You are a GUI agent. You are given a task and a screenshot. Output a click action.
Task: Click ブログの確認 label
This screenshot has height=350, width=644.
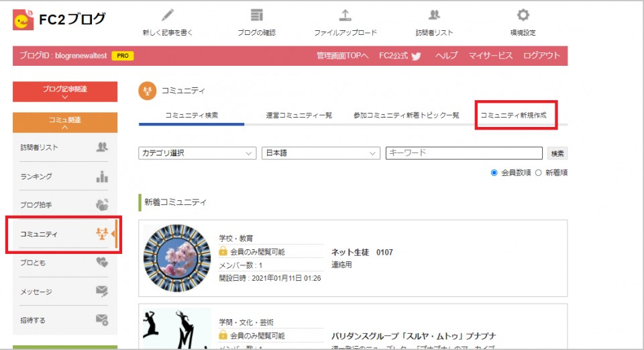tap(257, 32)
